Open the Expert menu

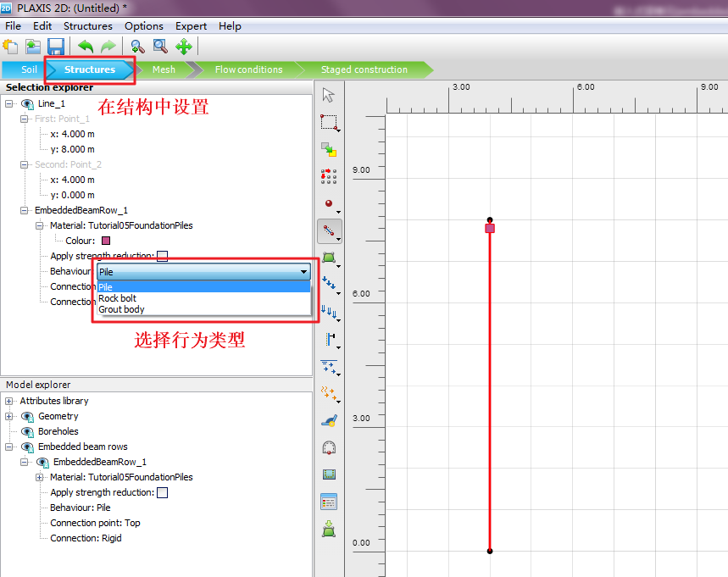tap(191, 26)
